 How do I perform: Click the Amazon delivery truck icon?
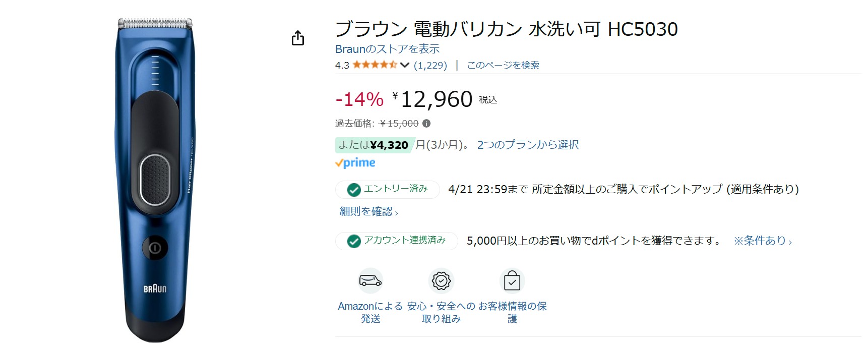pyautogui.click(x=370, y=280)
